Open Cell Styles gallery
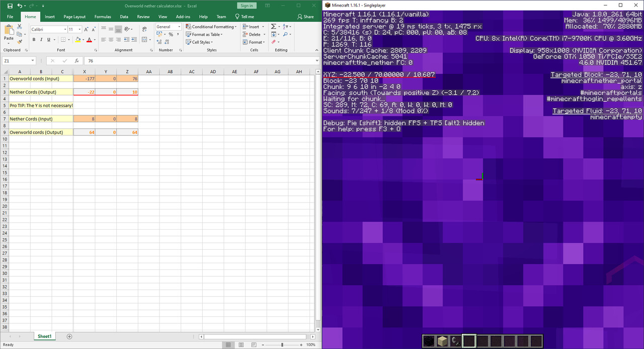The height and width of the screenshot is (349, 644). [x=199, y=42]
